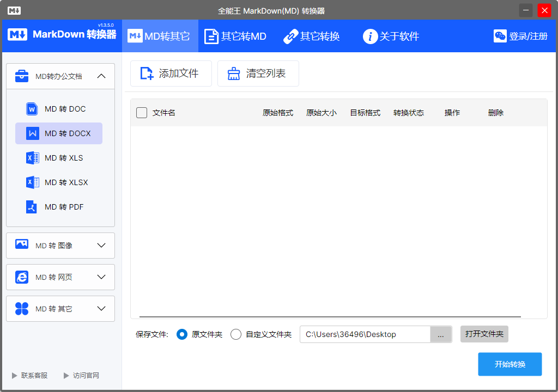Click the triangle icon next to 访问官网
The image size is (558, 392).
(66, 376)
